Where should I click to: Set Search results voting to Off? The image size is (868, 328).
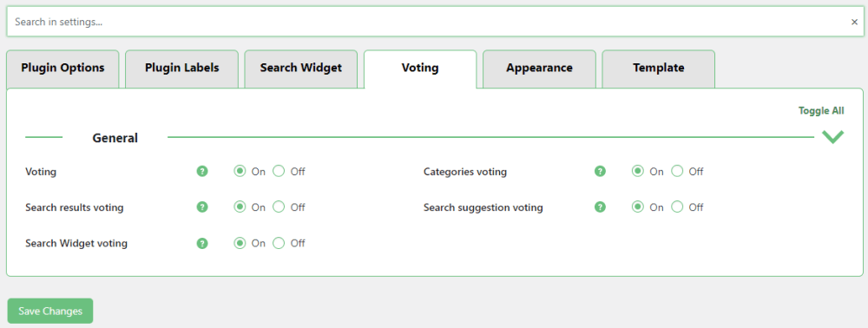(279, 207)
